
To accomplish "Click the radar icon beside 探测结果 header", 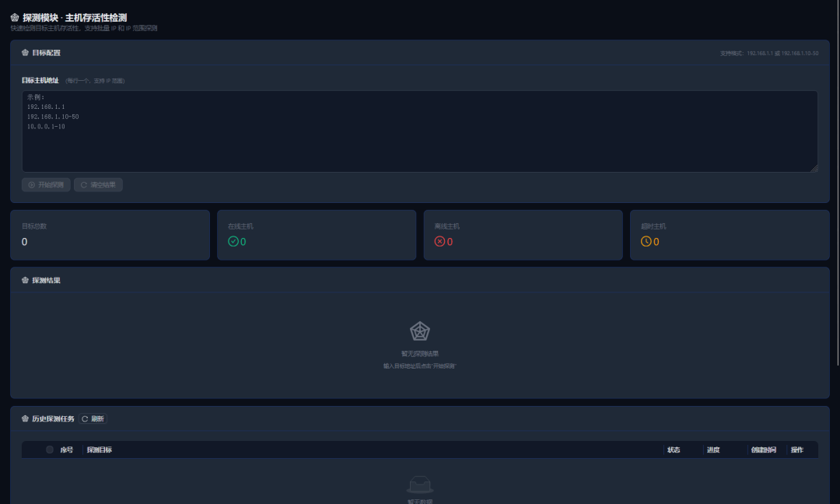I will 25,280.
